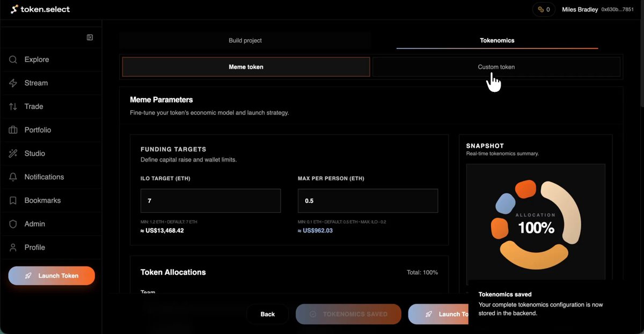Open Portfolio via its briefcase icon
Image resolution: width=644 pixels, height=334 pixels.
coord(13,130)
